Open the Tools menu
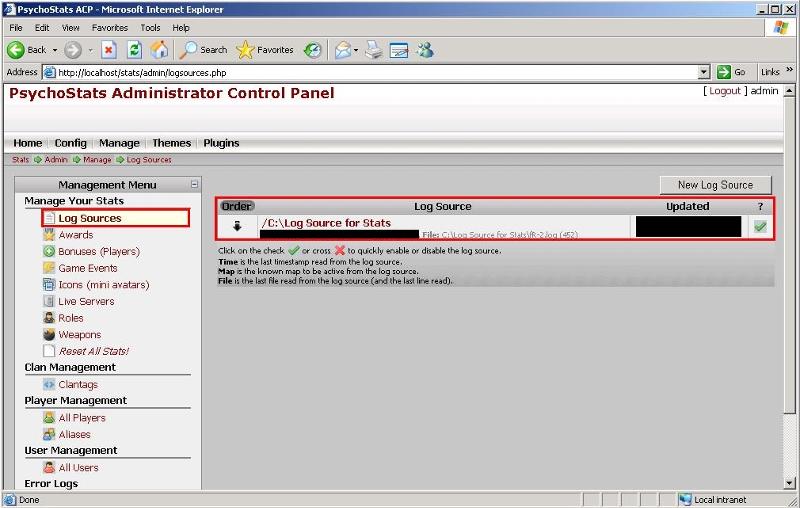The width and height of the screenshot is (800, 508). pos(150,28)
